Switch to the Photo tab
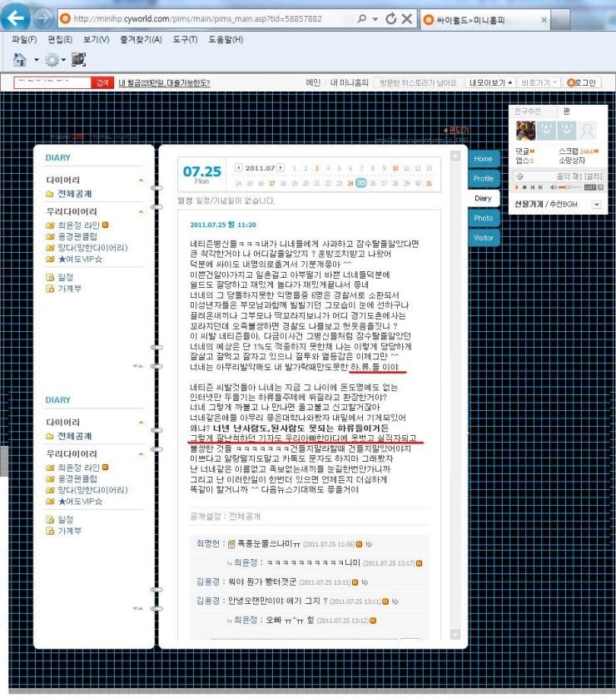Image resolution: width=616 pixels, height=698 pixels. coord(484,218)
